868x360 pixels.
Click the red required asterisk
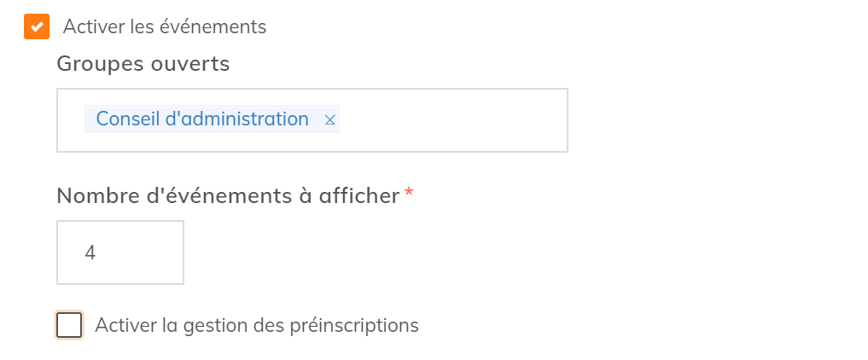point(409,195)
